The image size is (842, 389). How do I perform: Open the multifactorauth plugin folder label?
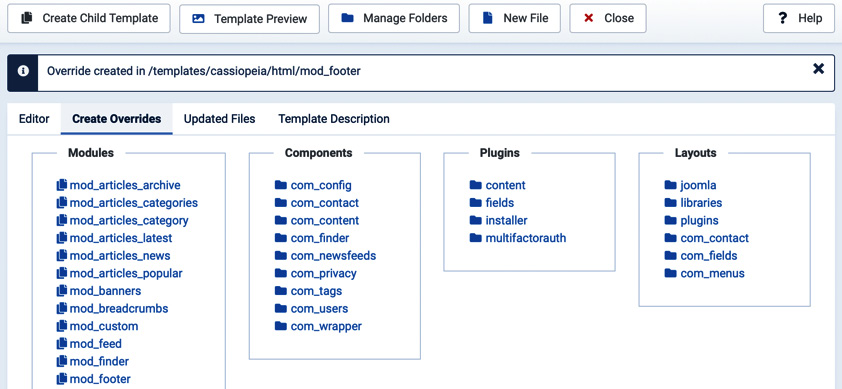click(x=526, y=238)
